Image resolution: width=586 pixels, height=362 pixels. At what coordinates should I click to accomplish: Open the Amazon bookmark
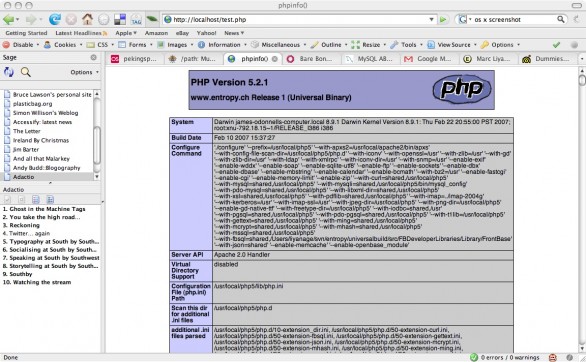(156, 33)
